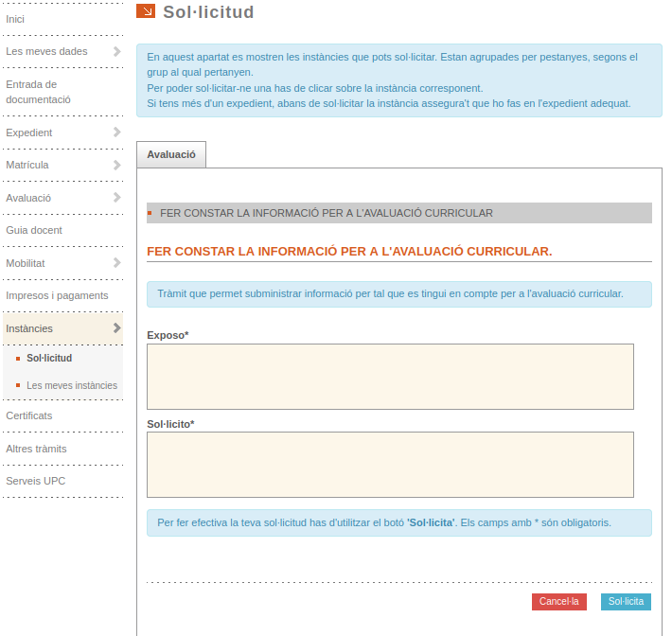Select Sol·licitud submenu item
This screenshot has height=636, width=672.
tap(49, 358)
